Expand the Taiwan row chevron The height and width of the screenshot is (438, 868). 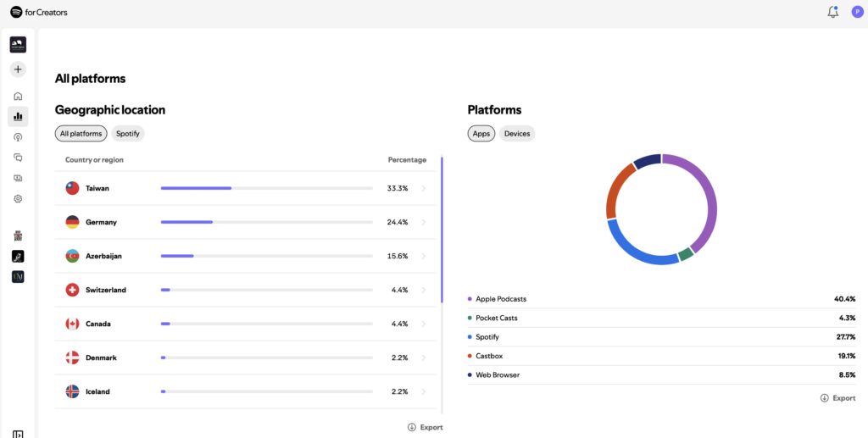coord(424,189)
